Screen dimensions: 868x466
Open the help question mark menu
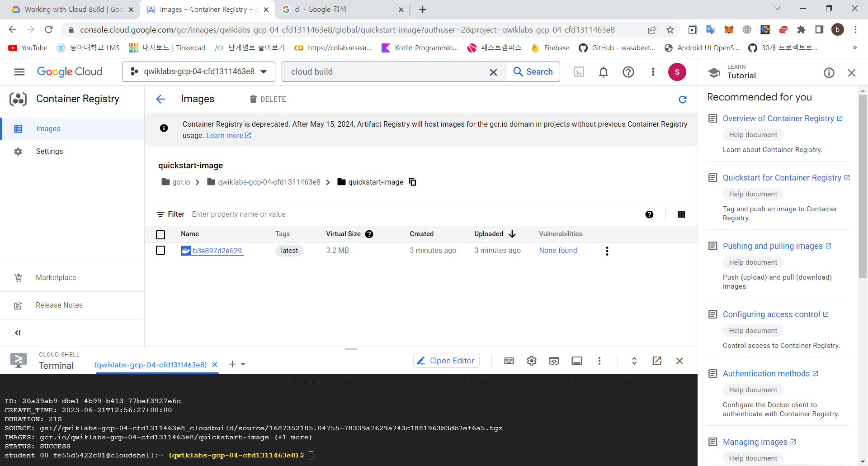click(628, 72)
